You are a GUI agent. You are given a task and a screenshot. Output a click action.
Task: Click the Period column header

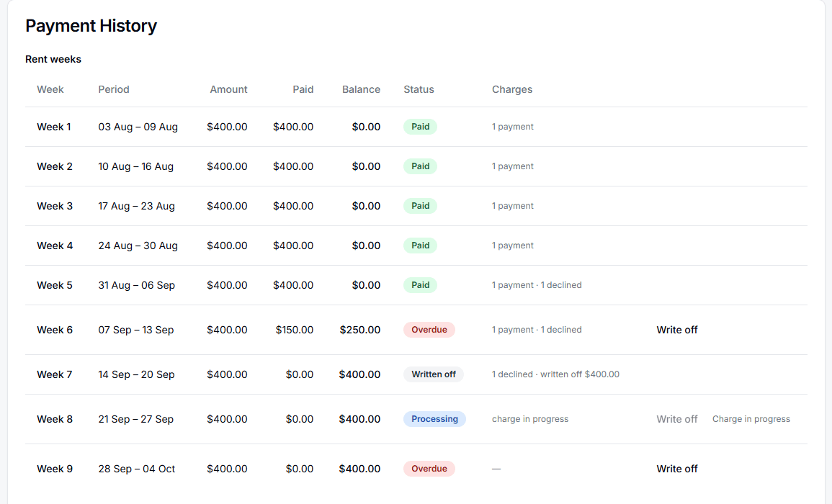[114, 89]
